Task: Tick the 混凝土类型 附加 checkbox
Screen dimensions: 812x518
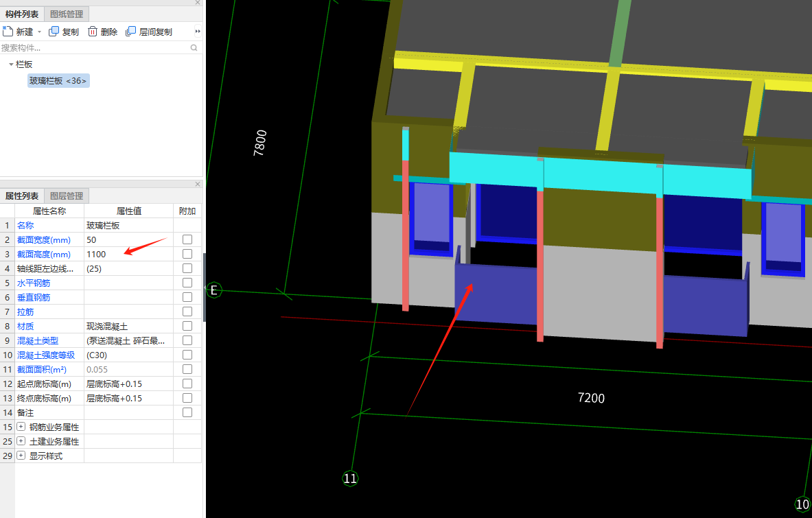Action: [187, 340]
